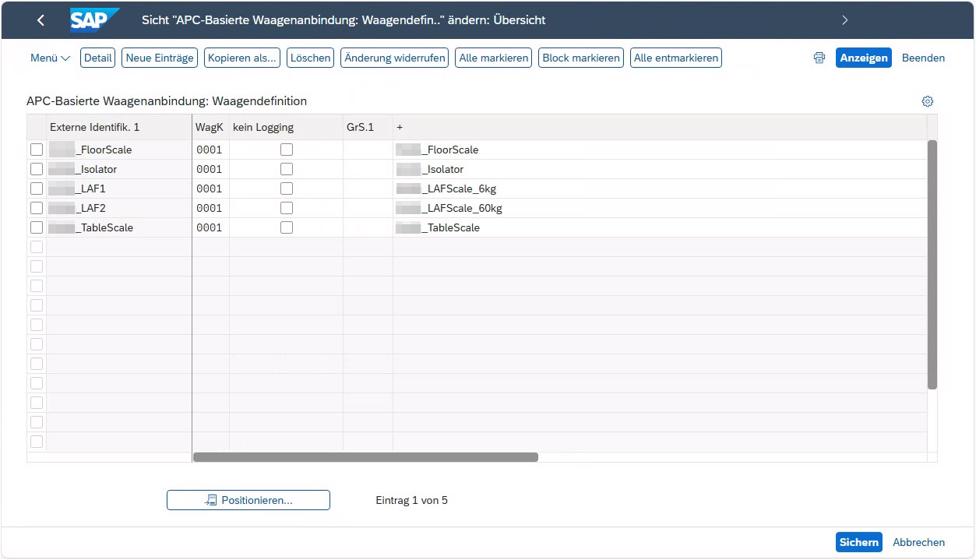Screen dimensions: 976x560
Task: Click the horizontal scrollbar of the table
Action: [x=365, y=457]
